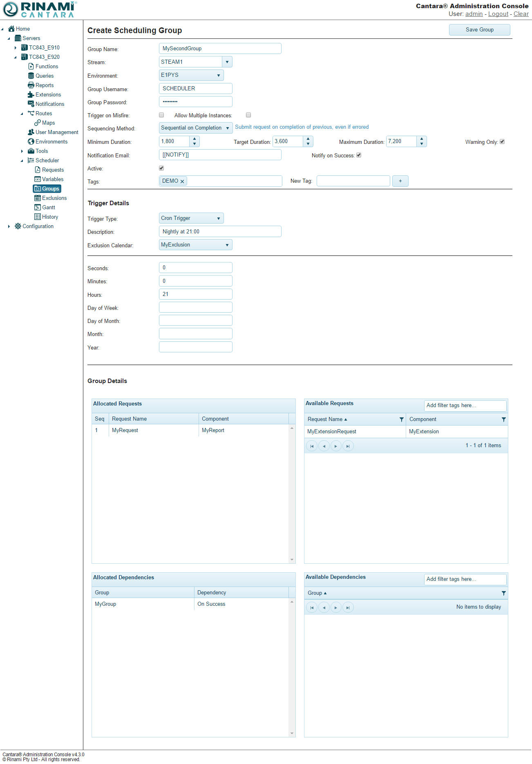Remove the DEMO tag via x icon
The height and width of the screenshot is (764, 532).
[x=182, y=181]
